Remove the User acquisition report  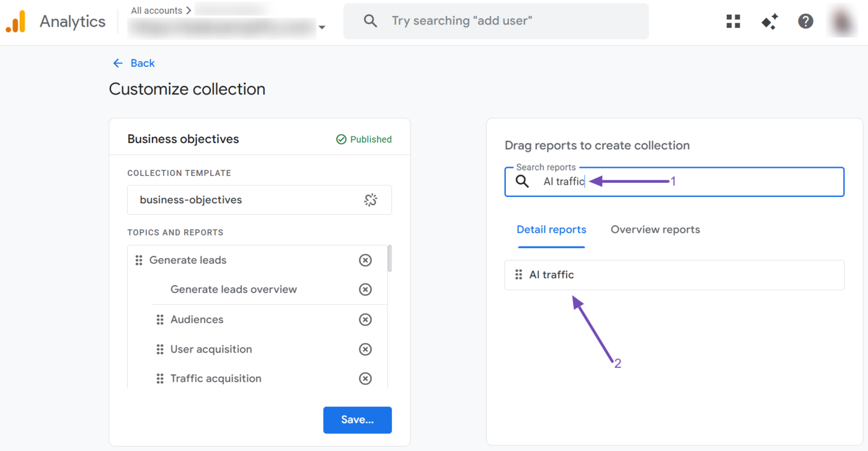click(365, 349)
